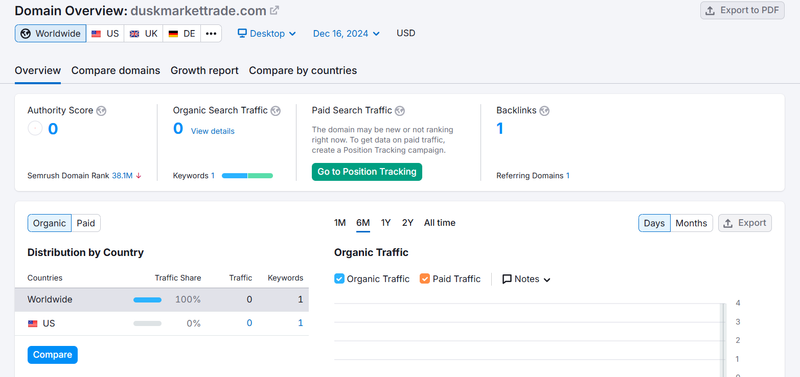
Task: Switch chart granularity to Months
Action: pyautogui.click(x=691, y=223)
